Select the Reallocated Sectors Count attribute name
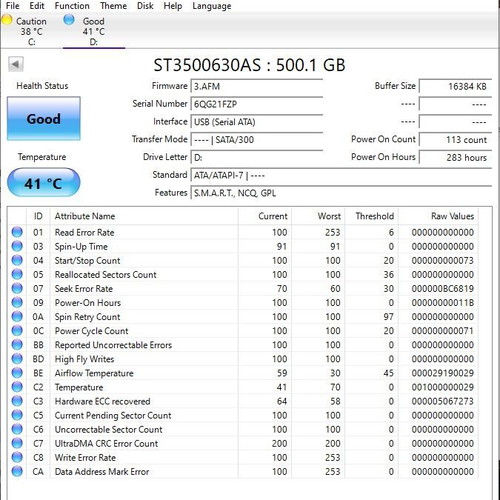The width and height of the screenshot is (500, 500). click(105, 274)
